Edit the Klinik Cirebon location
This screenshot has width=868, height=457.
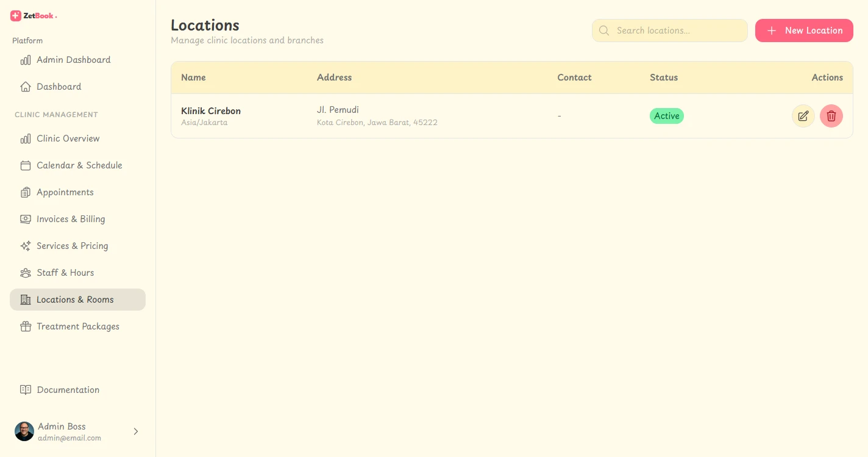tap(803, 116)
